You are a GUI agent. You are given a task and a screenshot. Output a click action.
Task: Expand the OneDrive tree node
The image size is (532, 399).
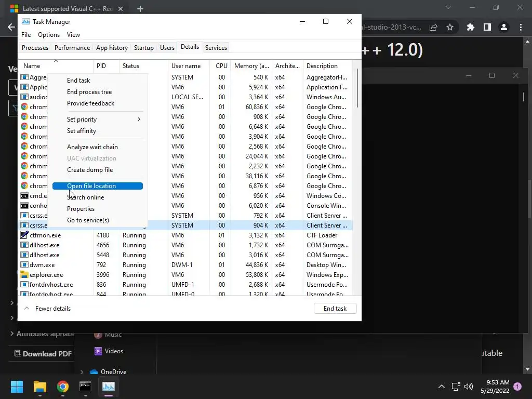82,372
